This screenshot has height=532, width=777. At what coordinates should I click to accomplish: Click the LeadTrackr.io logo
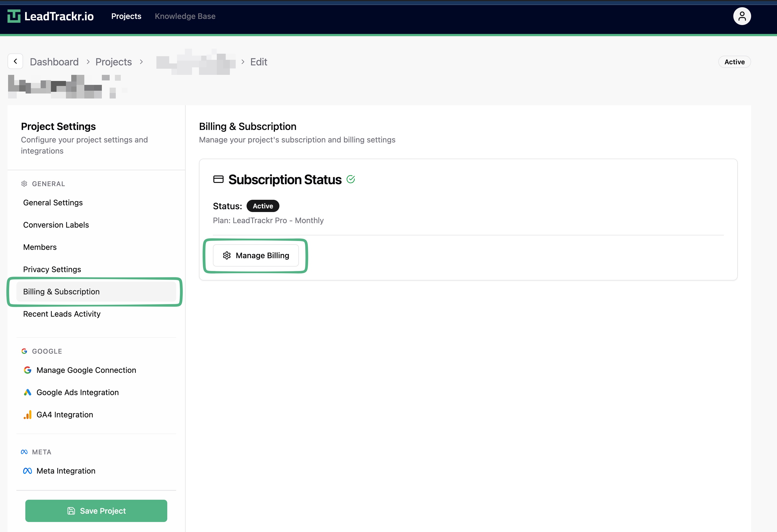click(x=50, y=16)
